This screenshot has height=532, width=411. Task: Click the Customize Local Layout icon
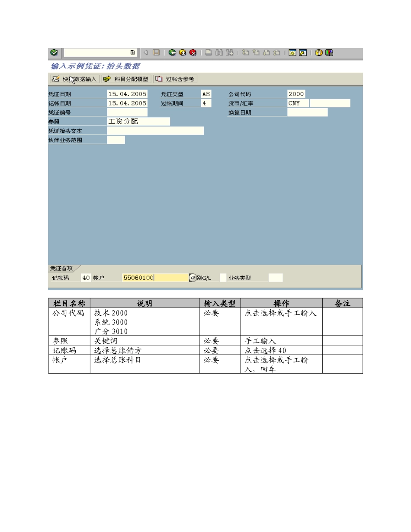click(x=329, y=53)
